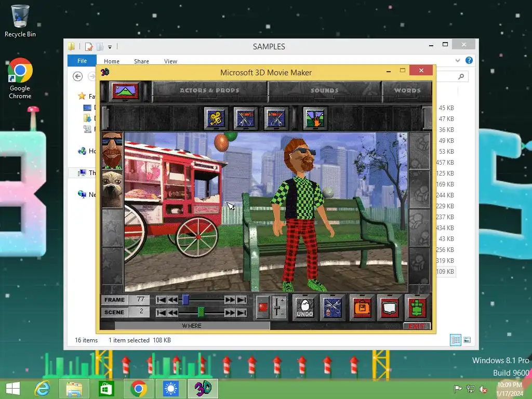Viewport: 532px width, 399px height.
Task: Step forward one frame
Action: (230, 300)
